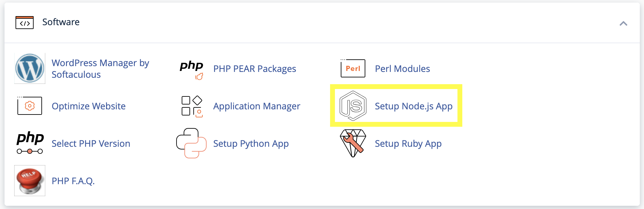Collapse the Software section with chevron

click(623, 23)
